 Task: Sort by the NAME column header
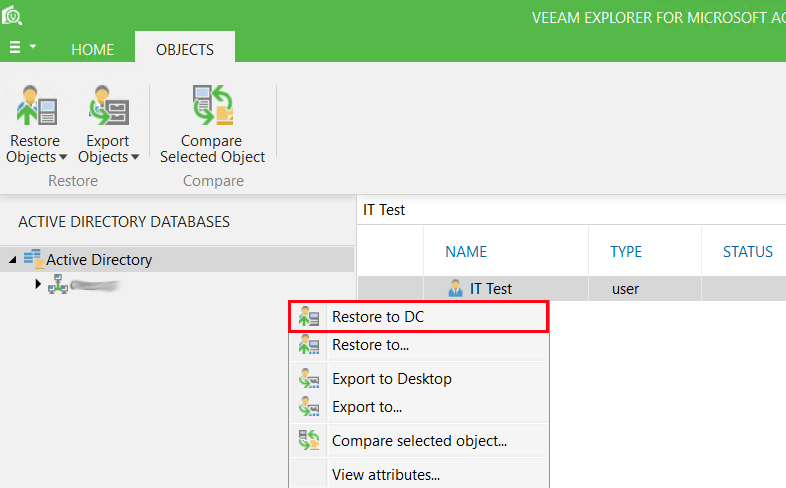(x=466, y=252)
